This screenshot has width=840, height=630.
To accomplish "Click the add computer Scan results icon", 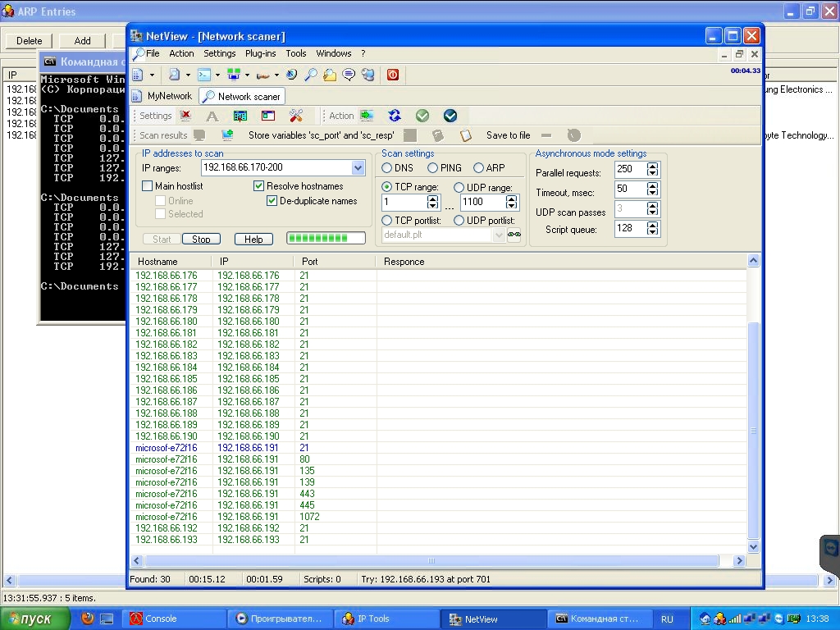I will (x=227, y=135).
